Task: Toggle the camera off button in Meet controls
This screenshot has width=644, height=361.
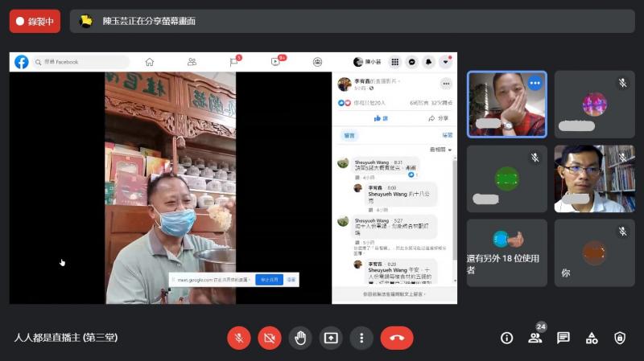Action: (x=270, y=338)
